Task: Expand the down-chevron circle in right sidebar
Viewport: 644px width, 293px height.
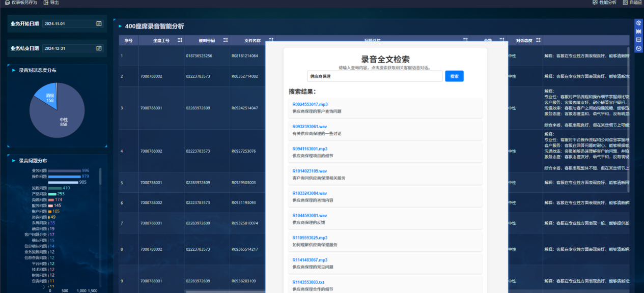Action: [x=638, y=48]
